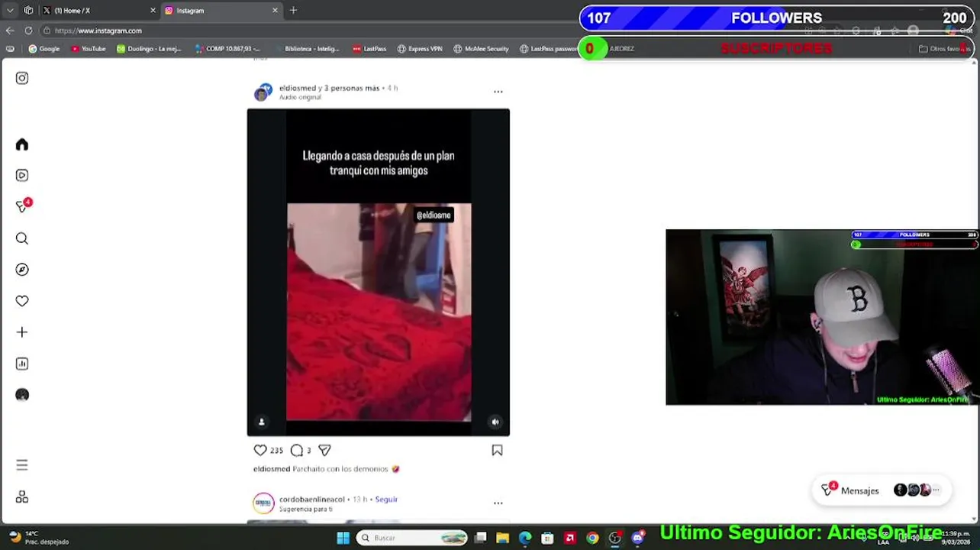Open the weather widget showing 14°C

pyautogui.click(x=38, y=538)
